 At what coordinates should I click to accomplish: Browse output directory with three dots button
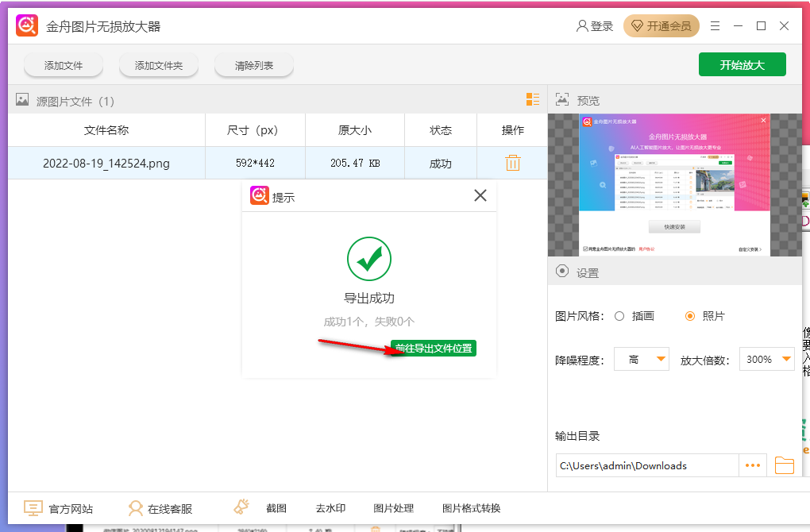tap(753, 465)
